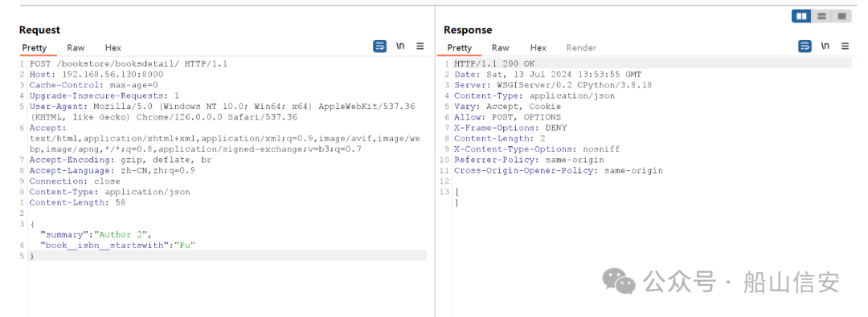This screenshot has width=868, height=317.
Task: Toggle word wrap icon in Request pane
Action: (x=379, y=47)
